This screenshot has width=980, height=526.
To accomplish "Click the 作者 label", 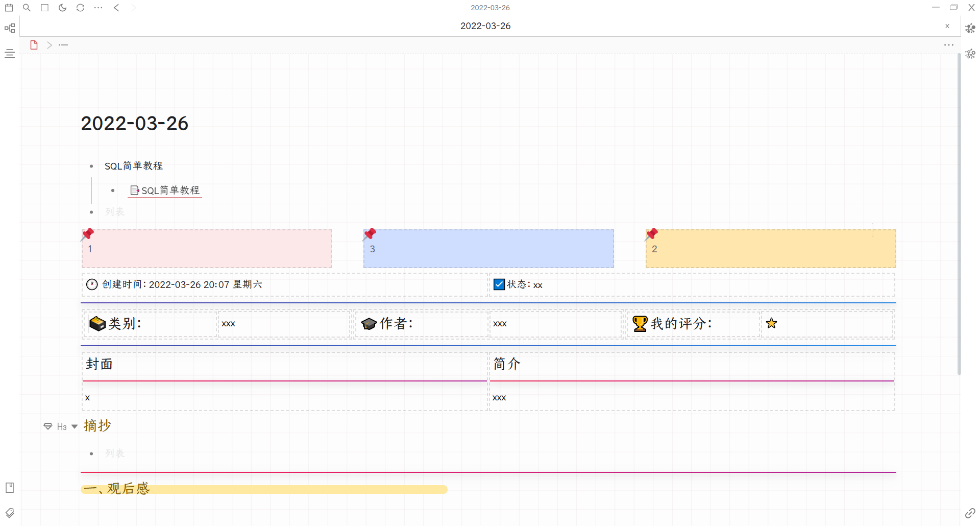I will point(397,324).
